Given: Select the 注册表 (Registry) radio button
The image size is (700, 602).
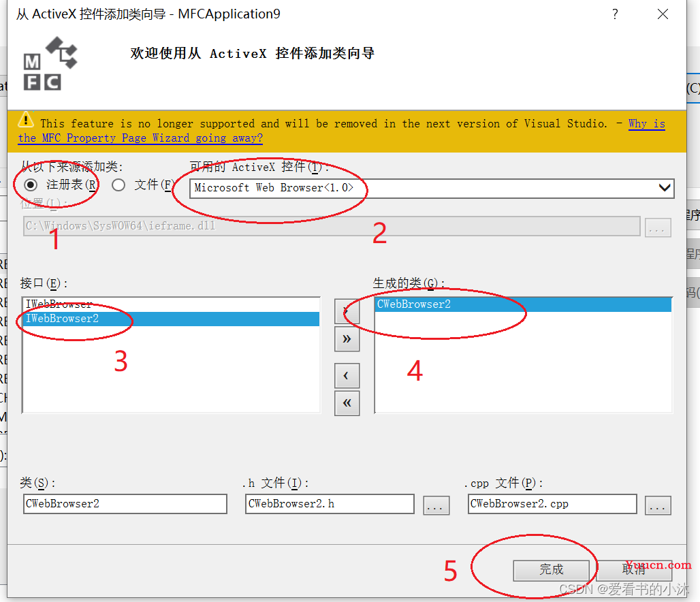Looking at the screenshot, I should (31, 185).
